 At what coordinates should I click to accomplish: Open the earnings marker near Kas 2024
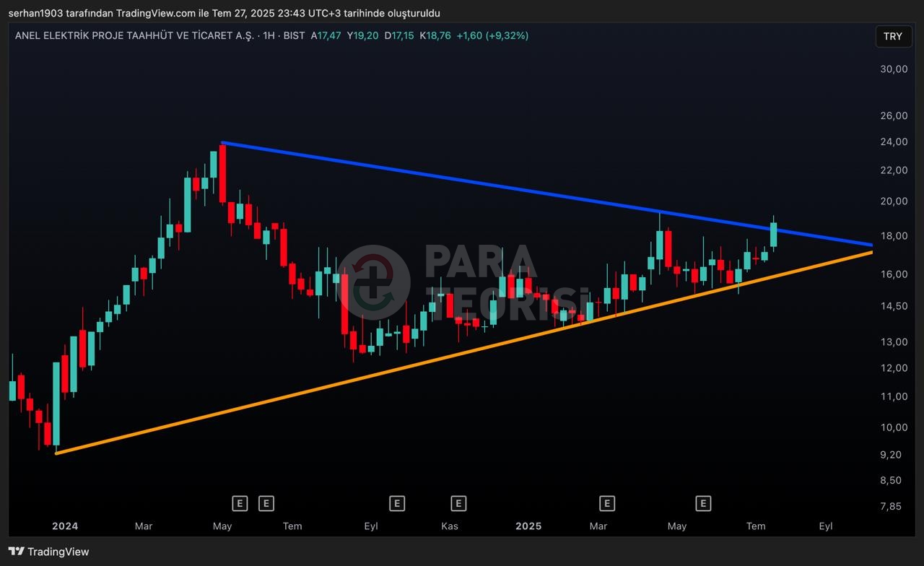pos(458,503)
